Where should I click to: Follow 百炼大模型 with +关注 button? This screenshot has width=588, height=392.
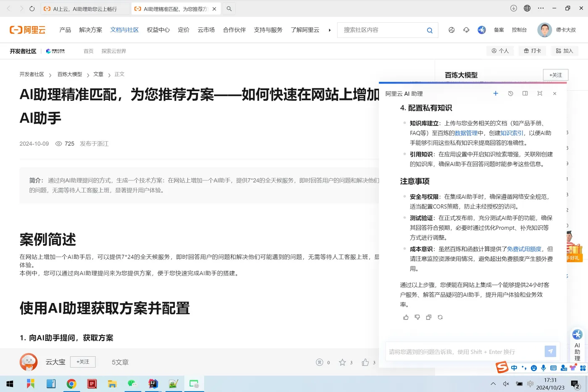tap(556, 75)
